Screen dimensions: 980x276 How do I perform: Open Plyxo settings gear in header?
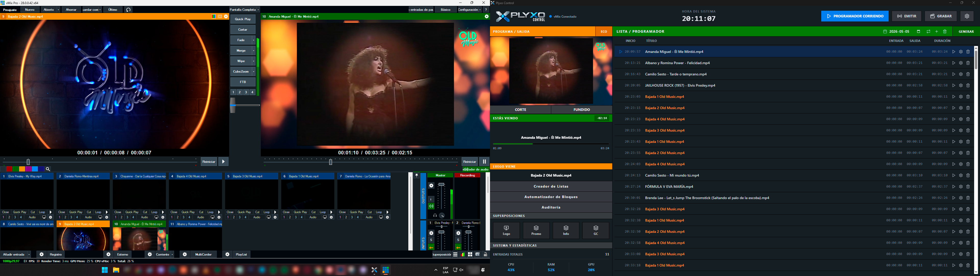pos(967,16)
